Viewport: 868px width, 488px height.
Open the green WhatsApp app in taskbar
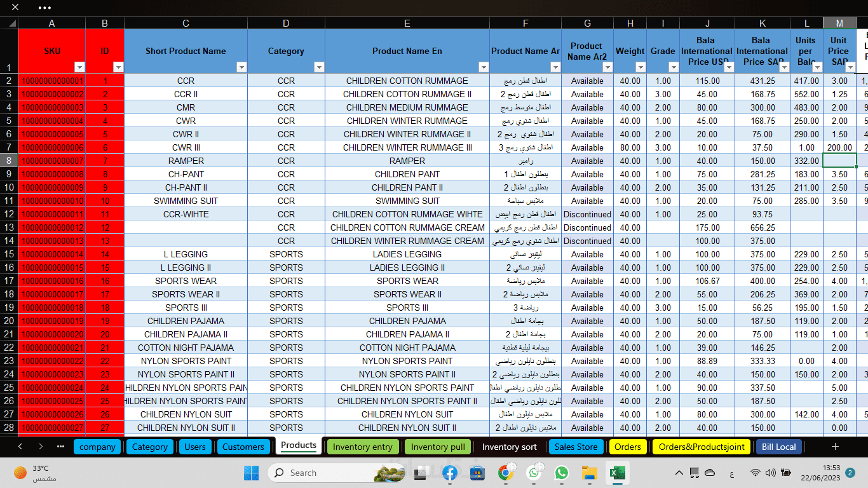tap(562, 473)
